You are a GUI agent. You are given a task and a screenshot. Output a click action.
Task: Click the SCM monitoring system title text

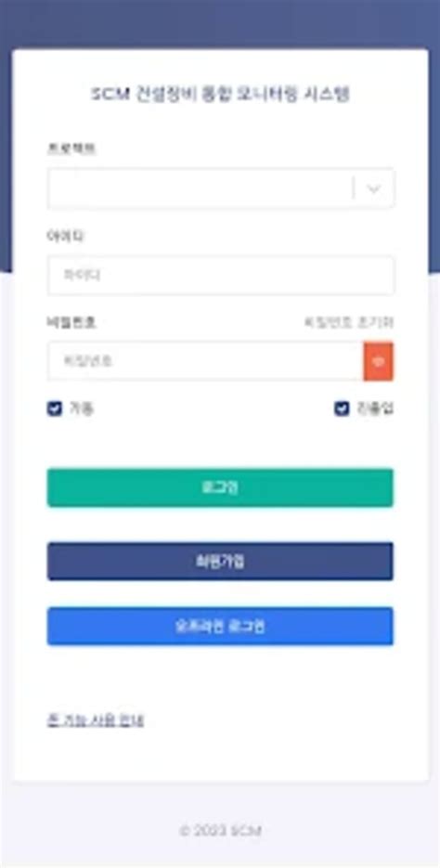pos(220,94)
